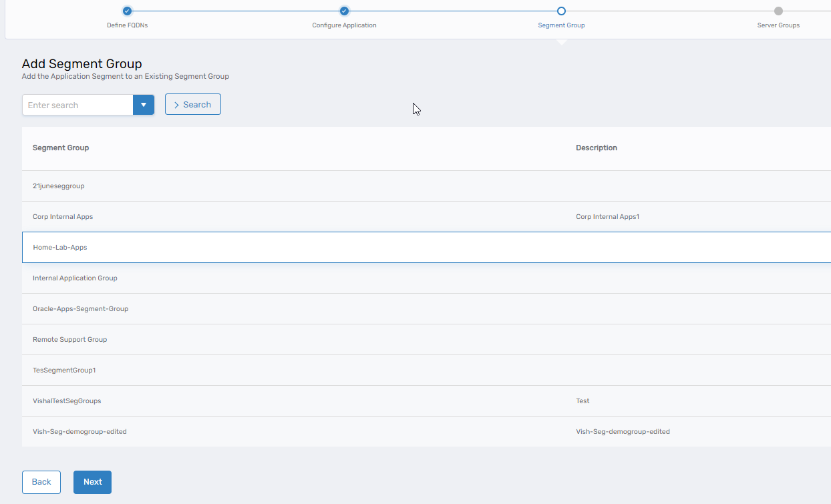Pick Vish-Seg-demogroup-edited segment group

pos(79,432)
